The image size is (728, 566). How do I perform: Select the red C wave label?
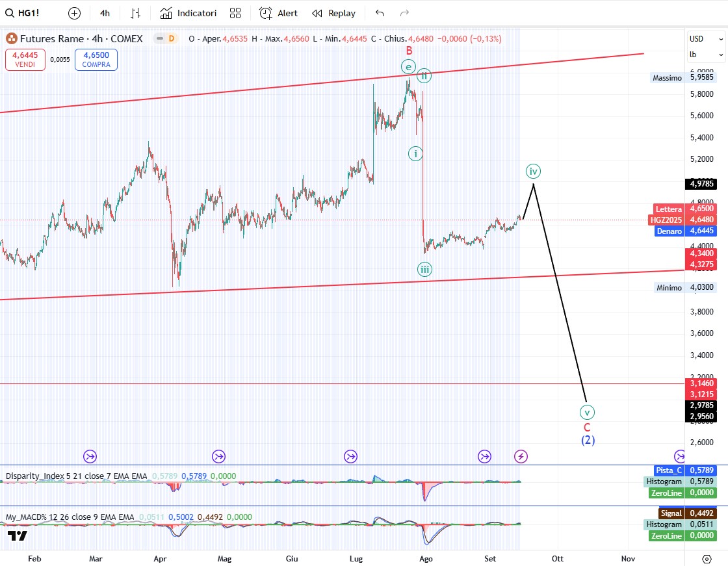click(x=587, y=428)
